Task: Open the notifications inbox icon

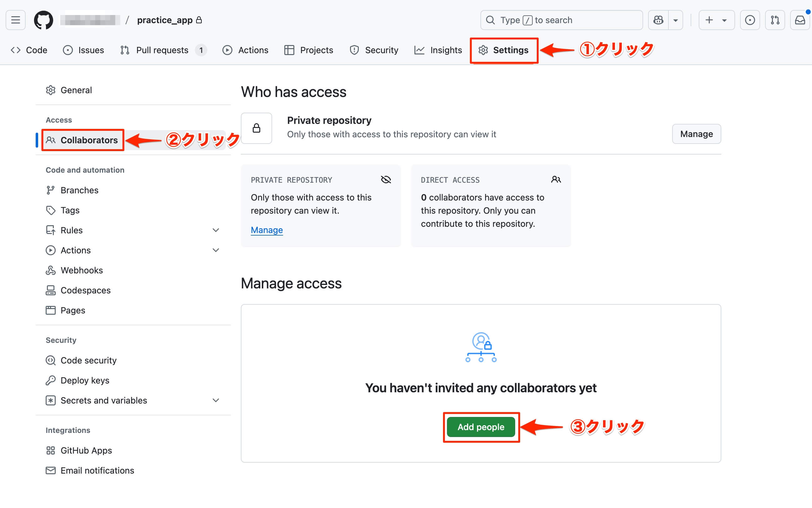Action: 800,20
